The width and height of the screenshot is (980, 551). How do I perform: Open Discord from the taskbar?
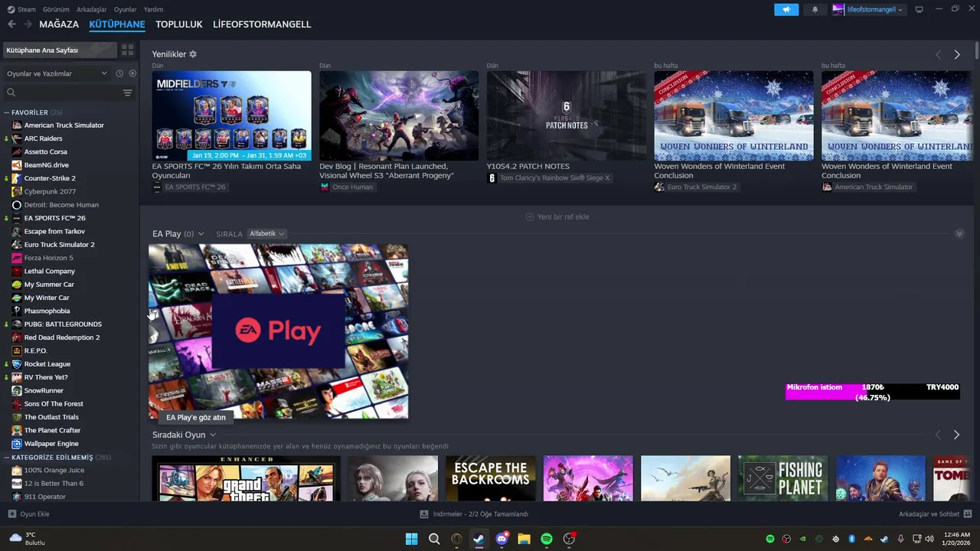click(501, 539)
